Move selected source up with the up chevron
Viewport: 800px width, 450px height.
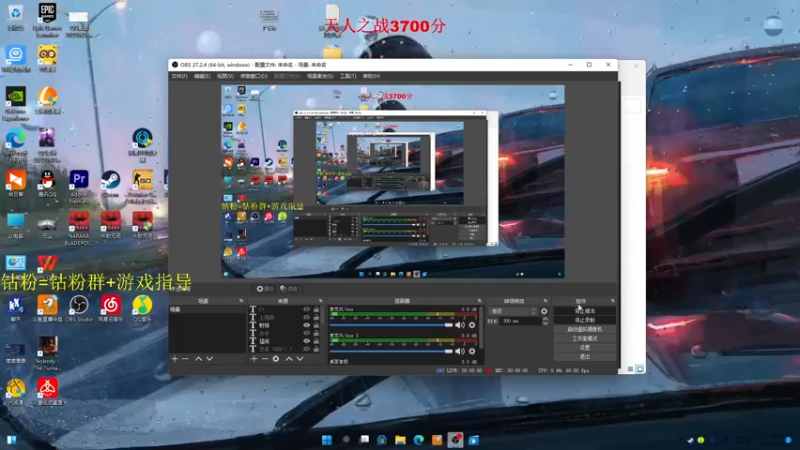coord(289,359)
